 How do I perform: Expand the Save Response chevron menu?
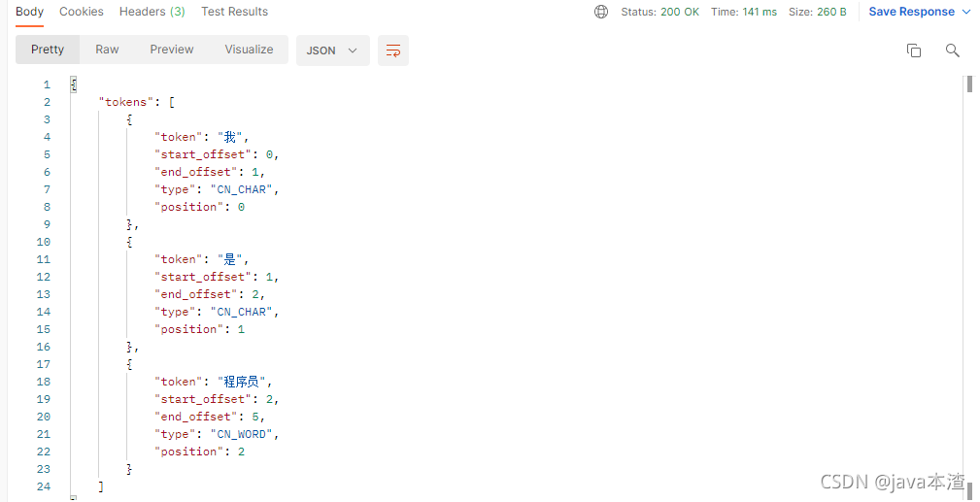pos(966,12)
